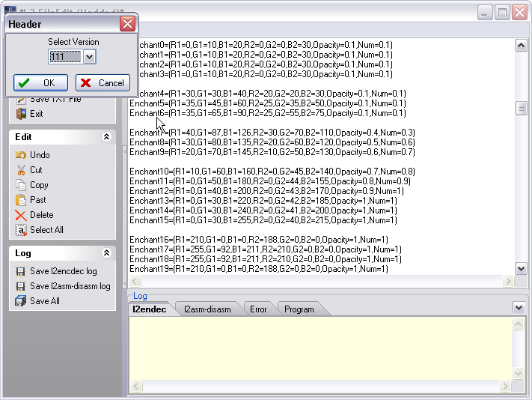Click the Past clipboard icon
Image resolution: width=532 pixels, height=400 pixels.
point(21,200)
